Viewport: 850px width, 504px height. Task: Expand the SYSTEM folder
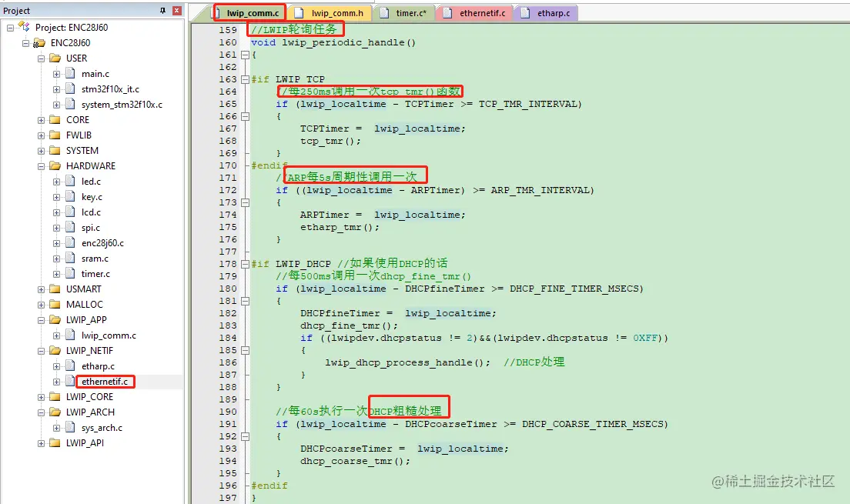[42, 151]
